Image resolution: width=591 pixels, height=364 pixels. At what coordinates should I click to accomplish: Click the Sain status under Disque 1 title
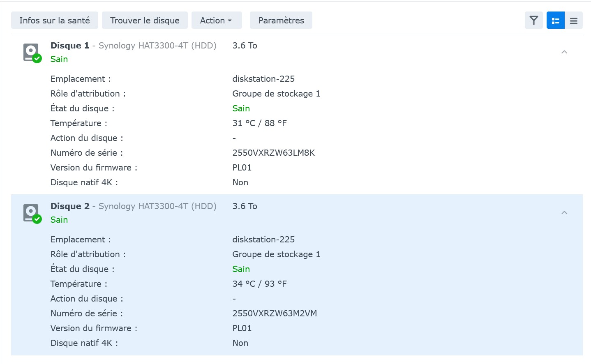(x=59, y=59)
